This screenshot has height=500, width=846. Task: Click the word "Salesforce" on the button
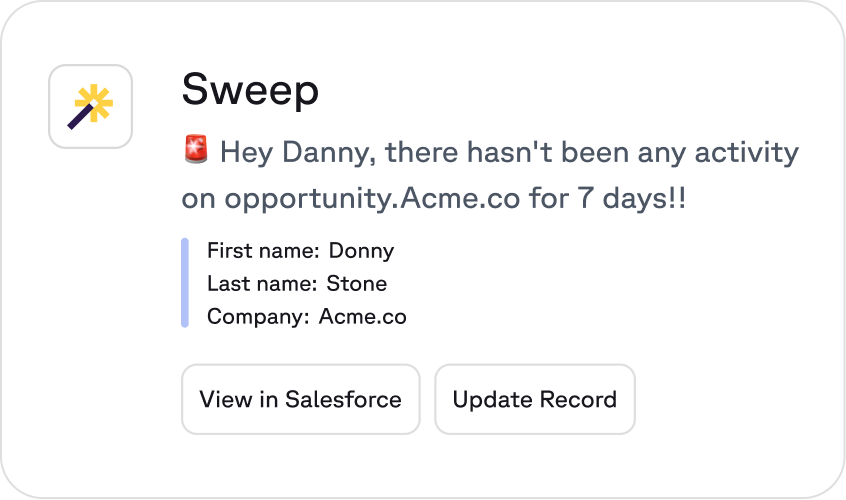[x=343, y=400]
